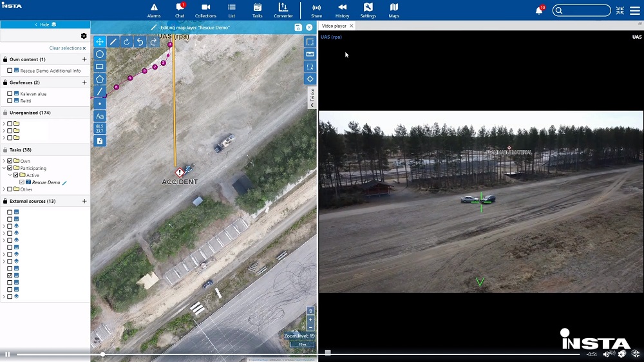Screen dimensions: 644x362
Task: Save the Rescue Demo map layer
Action: click(x=298, y=28)
